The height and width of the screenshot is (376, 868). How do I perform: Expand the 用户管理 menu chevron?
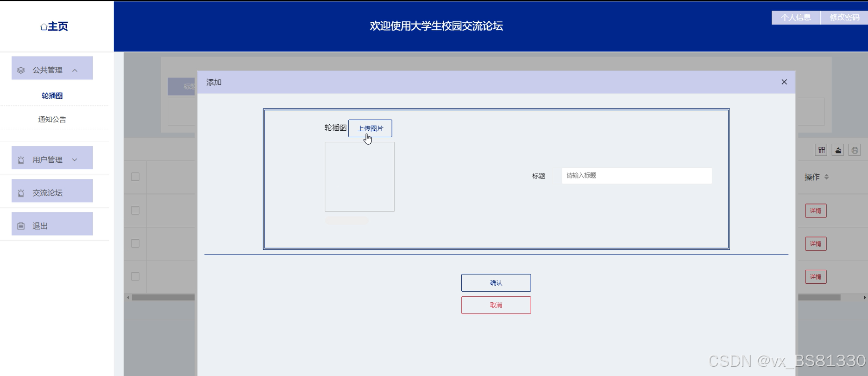(75, 159)
